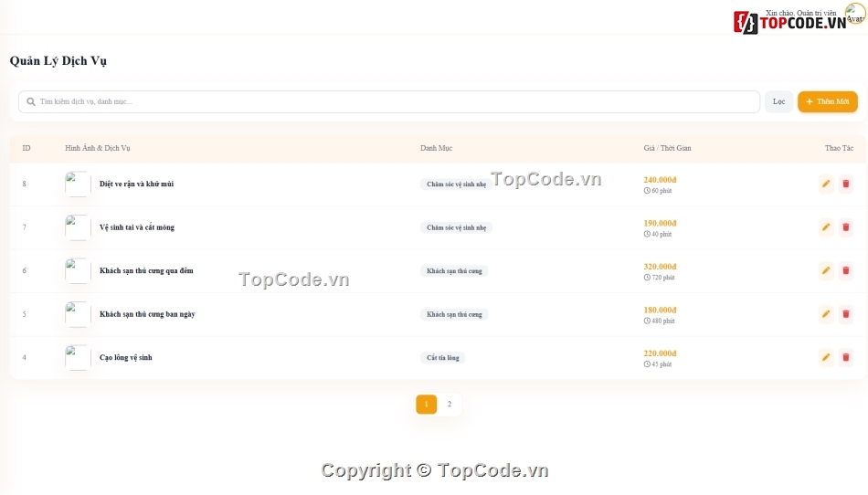Go to page 2 of services

pyautogui.click(x=450, y=405)
